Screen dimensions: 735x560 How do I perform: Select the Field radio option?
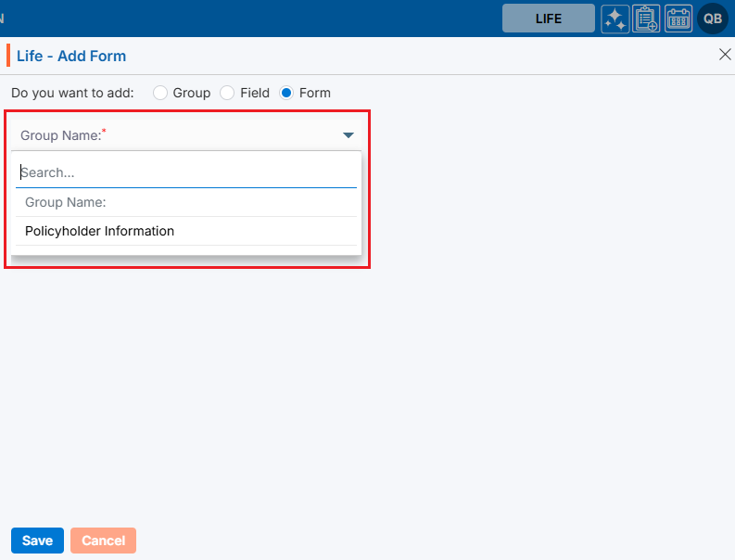point(227,93)
